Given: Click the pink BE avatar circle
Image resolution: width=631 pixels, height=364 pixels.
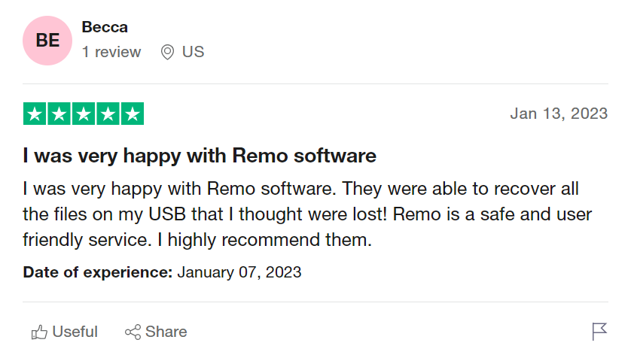Looking at the screenshot, I should (x=47, y=41).
